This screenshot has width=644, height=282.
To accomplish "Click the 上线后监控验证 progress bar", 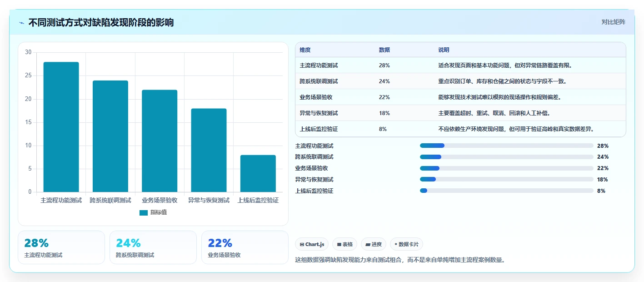I will [x=507, y=191].
